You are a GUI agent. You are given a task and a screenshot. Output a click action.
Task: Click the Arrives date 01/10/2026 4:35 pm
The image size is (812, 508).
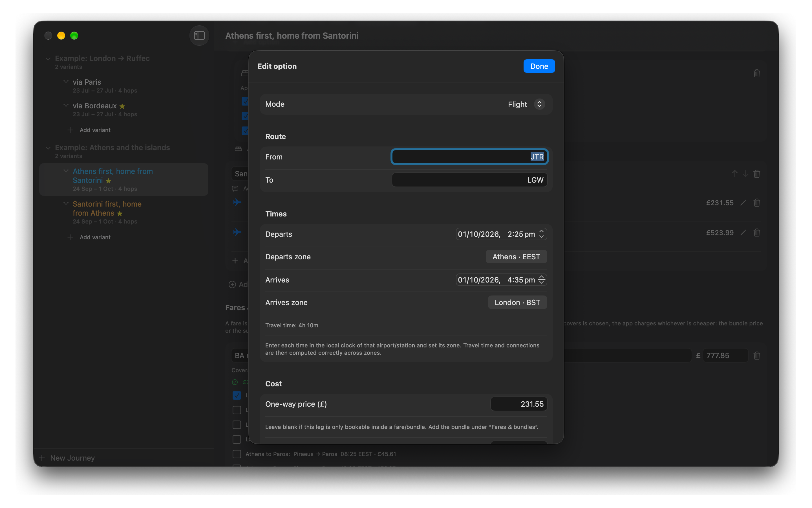(496, 280)
